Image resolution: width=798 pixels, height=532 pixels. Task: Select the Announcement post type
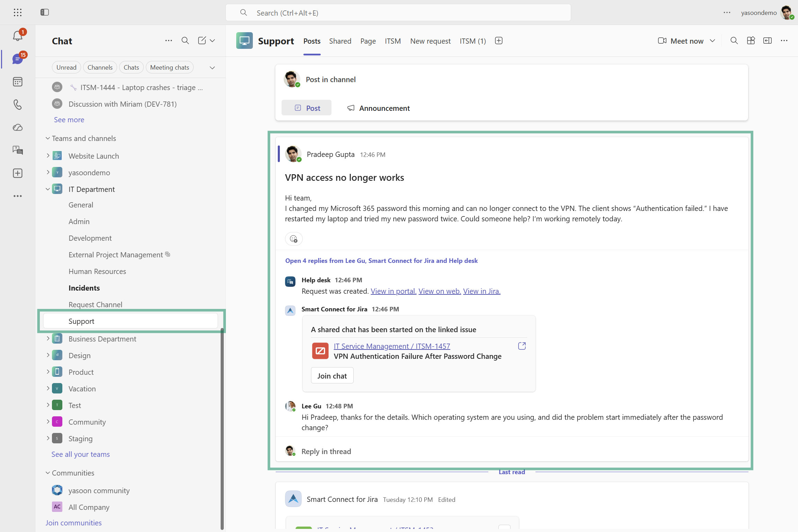coord(378,108)
